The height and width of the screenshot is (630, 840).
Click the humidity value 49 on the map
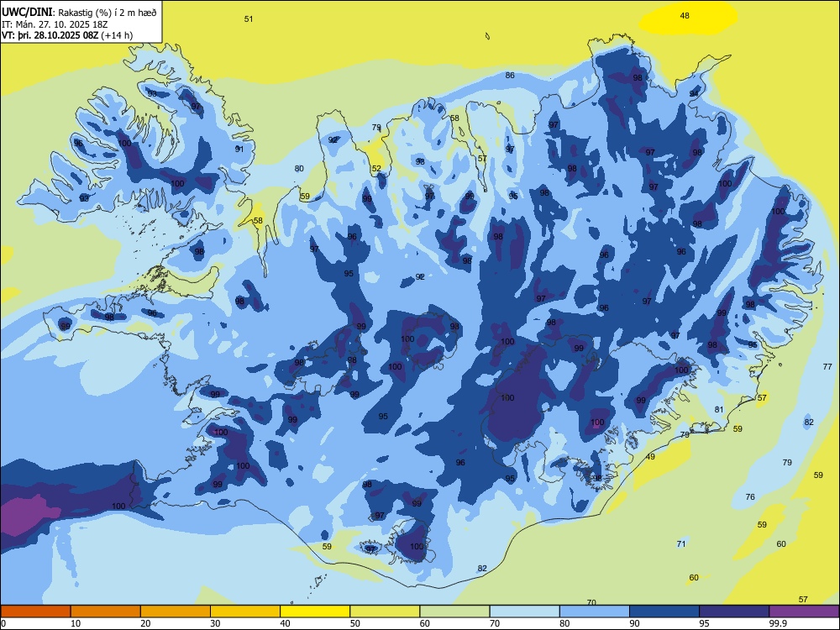650,456
